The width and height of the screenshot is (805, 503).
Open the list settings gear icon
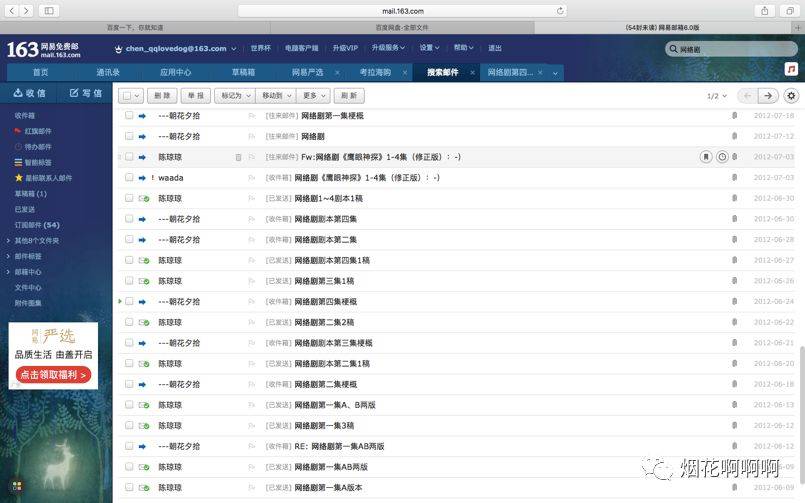point(791,96)
